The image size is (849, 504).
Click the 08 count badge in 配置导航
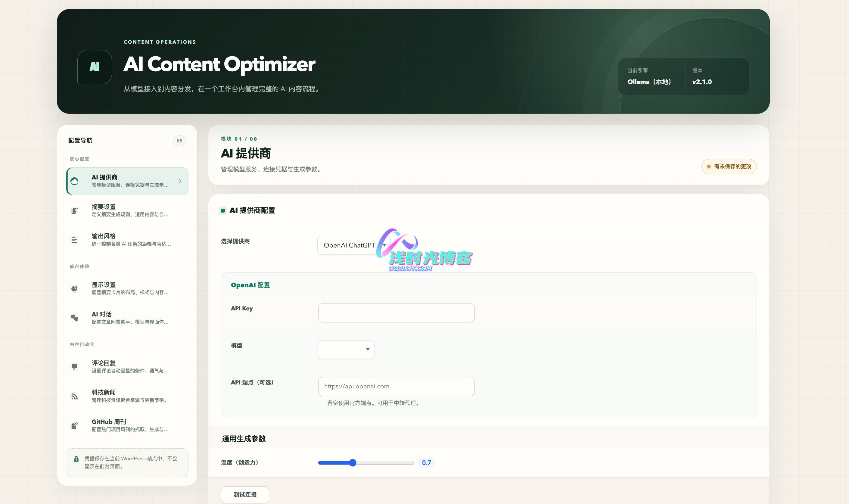[x=180, y=141]
